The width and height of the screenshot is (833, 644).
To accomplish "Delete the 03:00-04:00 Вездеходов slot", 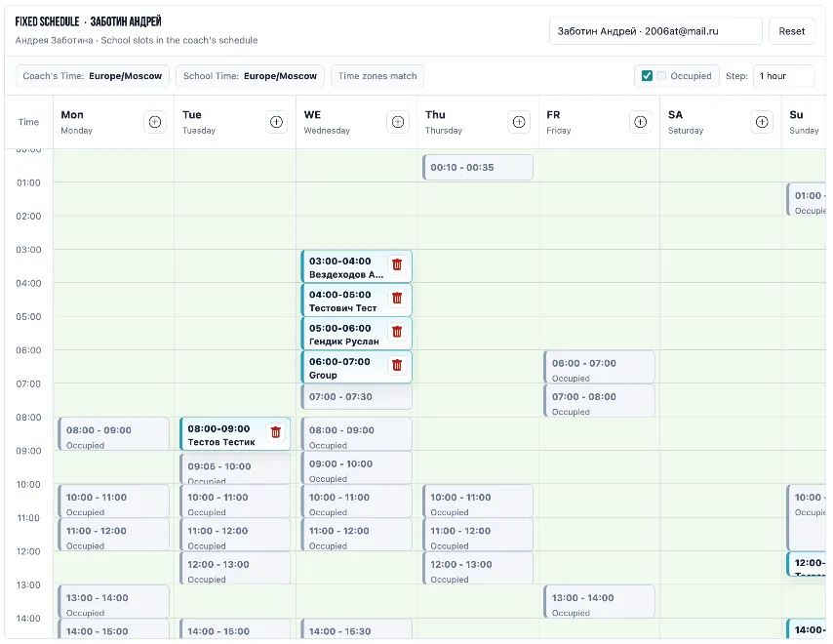I will [397, 264].
